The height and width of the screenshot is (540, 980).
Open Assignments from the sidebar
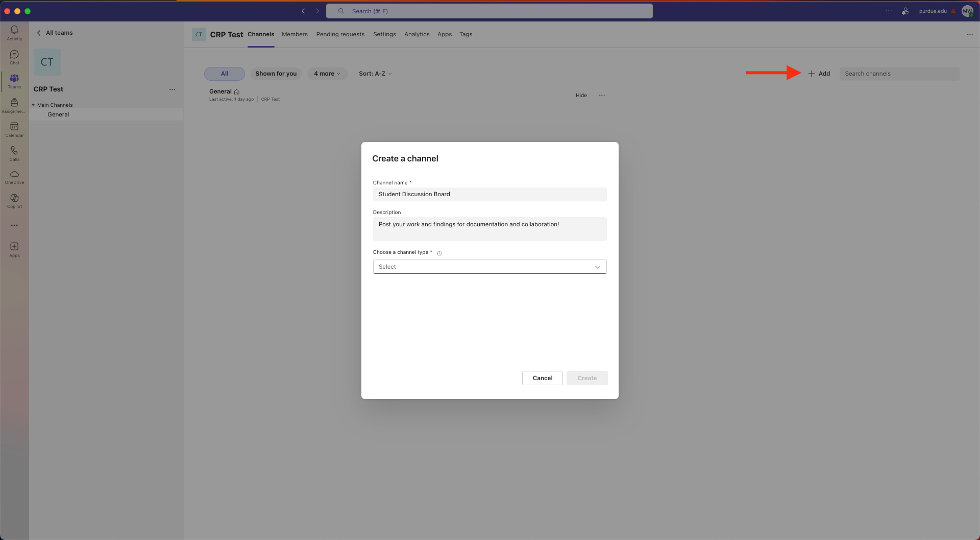coord(14,104)
